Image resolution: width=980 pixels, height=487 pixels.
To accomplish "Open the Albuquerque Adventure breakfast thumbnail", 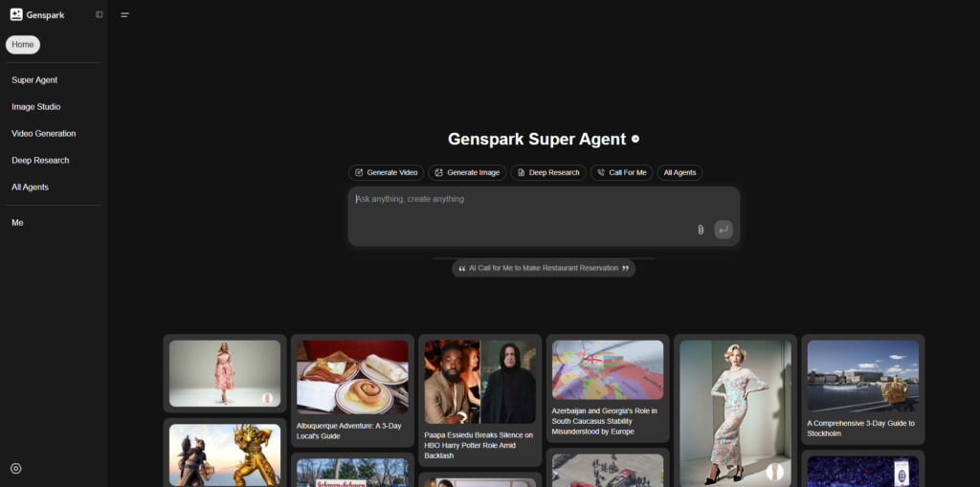I will tap(352, 377).
